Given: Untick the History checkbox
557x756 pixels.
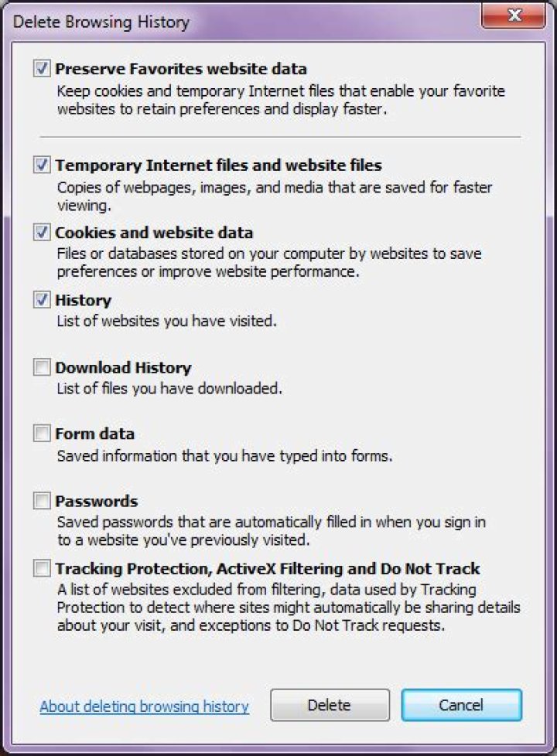Looking at the screenshot, I should click(x=43, y=300).
